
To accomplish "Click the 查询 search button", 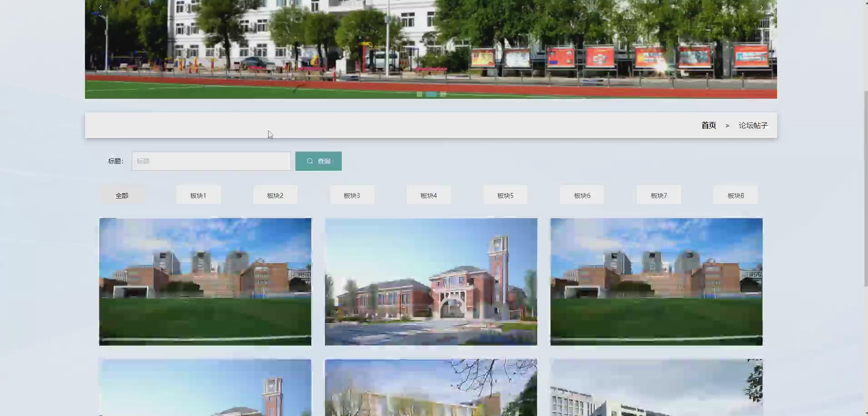I will 319,161.
